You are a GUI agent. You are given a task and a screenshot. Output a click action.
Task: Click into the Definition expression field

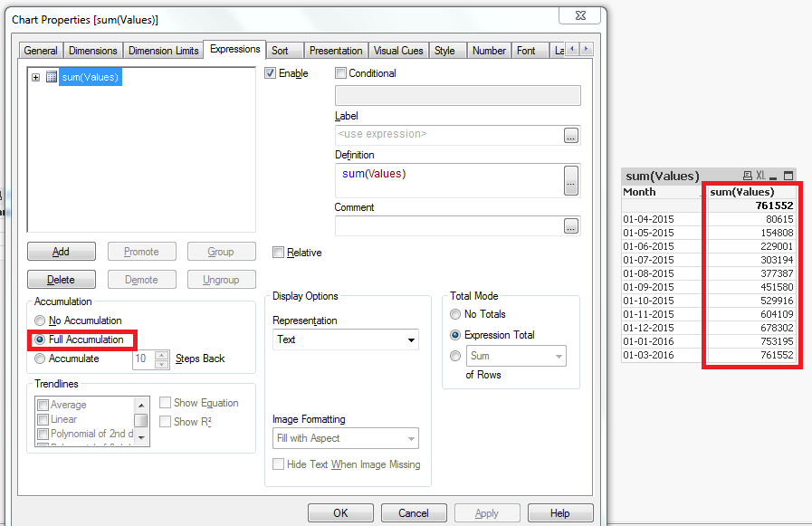pos(448,181)
